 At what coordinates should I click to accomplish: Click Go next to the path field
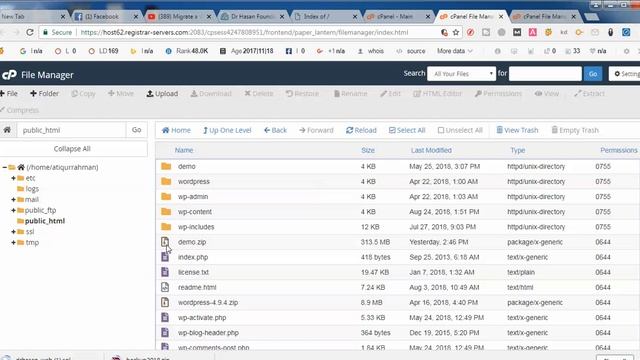tap(136, 130)
